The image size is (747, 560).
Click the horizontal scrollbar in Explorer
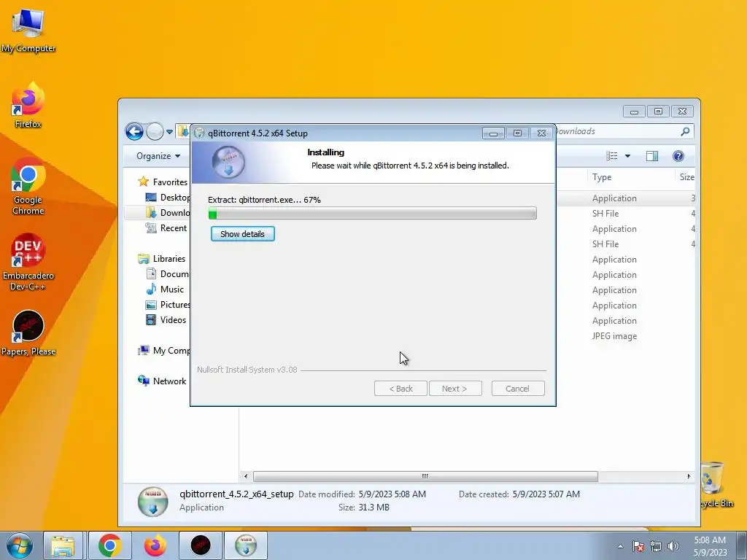425,476
